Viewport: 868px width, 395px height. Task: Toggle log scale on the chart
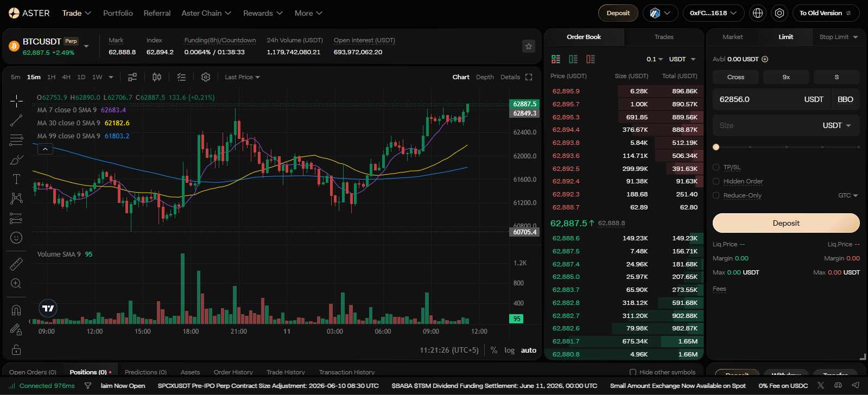(509, 350)
